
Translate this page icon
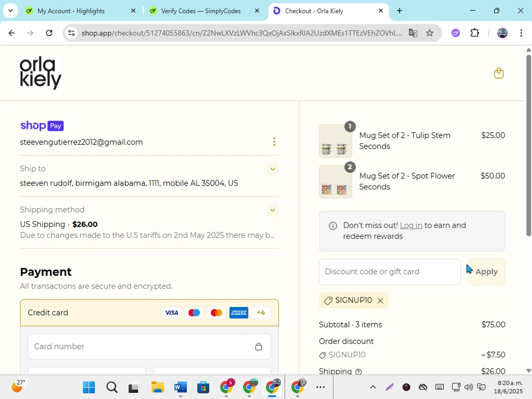(x=413, y=33)
